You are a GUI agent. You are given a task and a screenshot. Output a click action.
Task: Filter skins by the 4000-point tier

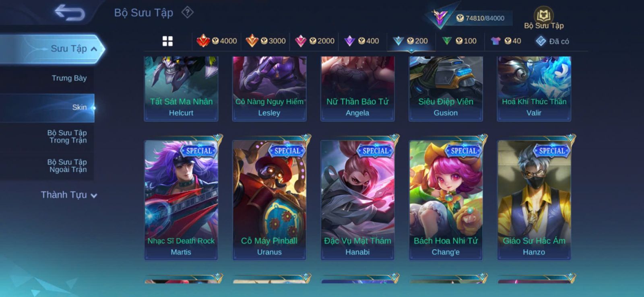click(217, 41)
